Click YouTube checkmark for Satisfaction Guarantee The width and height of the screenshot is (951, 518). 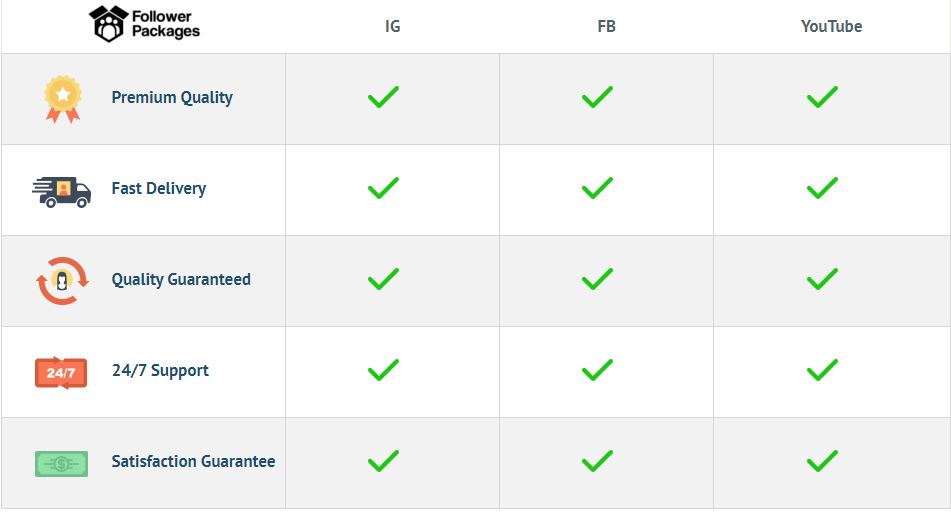click(x=822, y=461)
